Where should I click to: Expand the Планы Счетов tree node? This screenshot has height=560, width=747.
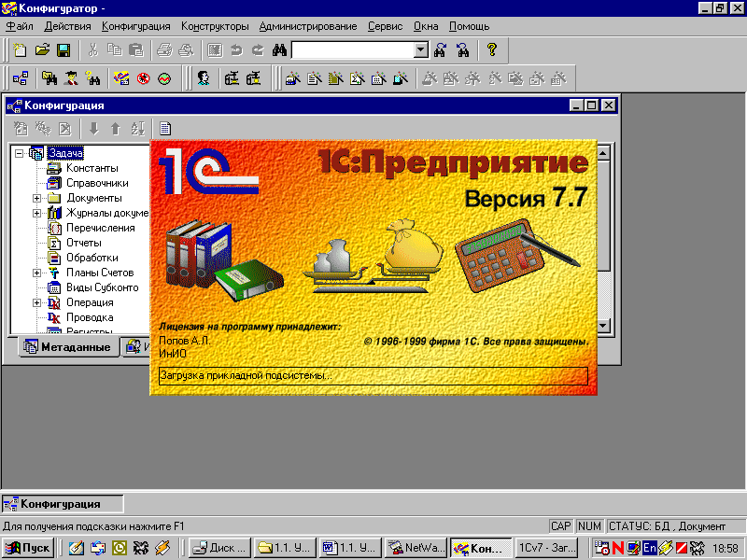coord(36,273)
